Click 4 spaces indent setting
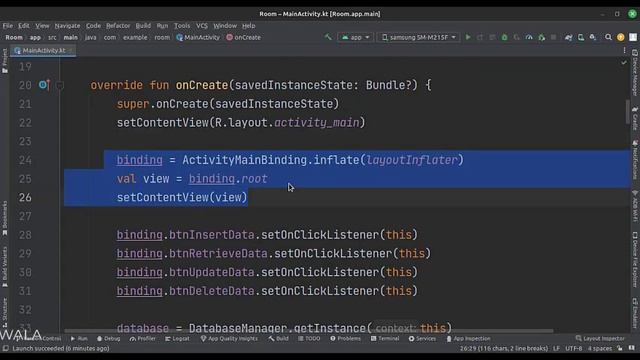Viewport: 640px width, 360px height. [x=600, y=348]
